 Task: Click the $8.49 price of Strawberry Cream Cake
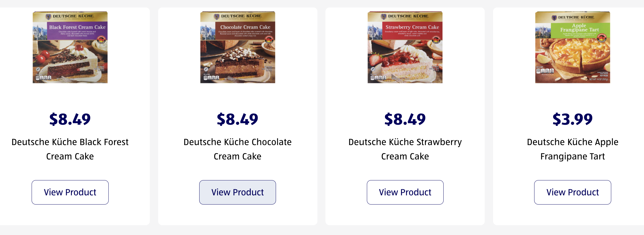coord(405,119)
